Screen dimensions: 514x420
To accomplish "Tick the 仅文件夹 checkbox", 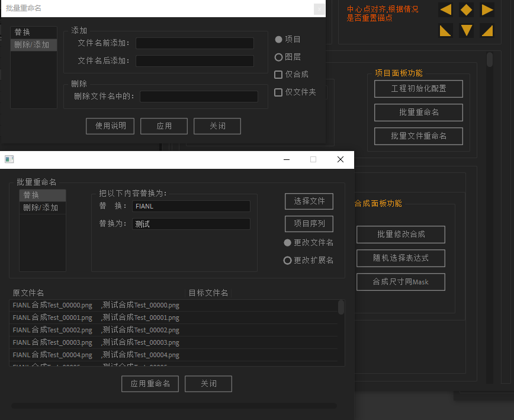I will [278, 92].
